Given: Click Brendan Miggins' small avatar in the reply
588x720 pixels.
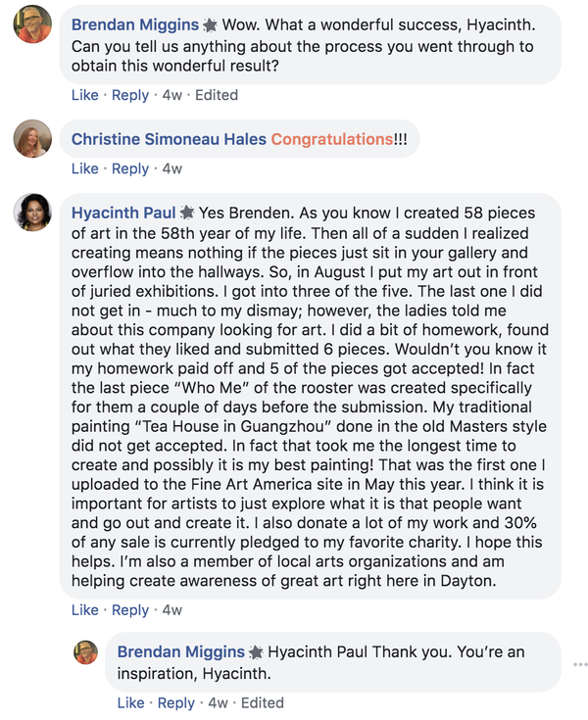Looking at the screenshot, I should coord(86,652).
